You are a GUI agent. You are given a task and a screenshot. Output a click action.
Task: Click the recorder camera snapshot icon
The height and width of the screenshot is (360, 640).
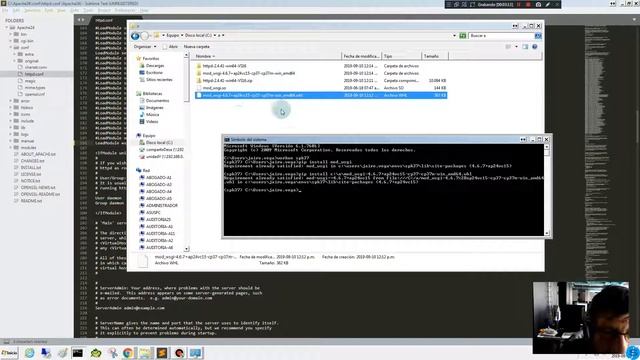click(x=538, y=4)
